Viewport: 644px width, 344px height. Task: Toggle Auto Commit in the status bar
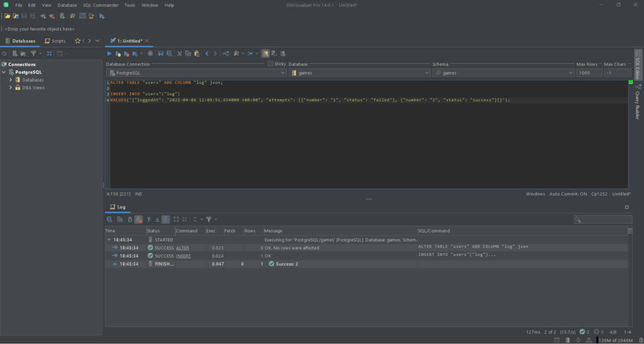[568, 194]
